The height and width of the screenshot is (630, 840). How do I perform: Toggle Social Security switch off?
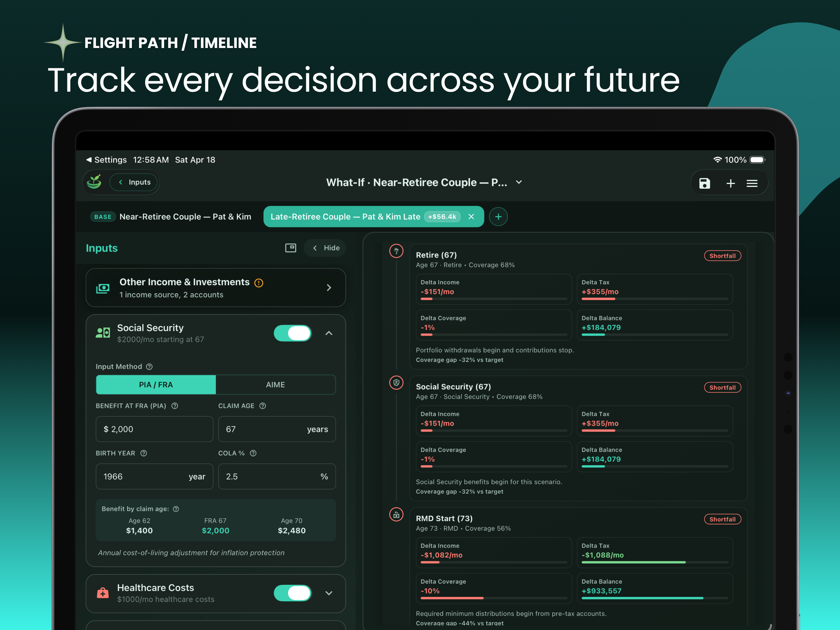(292, 333)
